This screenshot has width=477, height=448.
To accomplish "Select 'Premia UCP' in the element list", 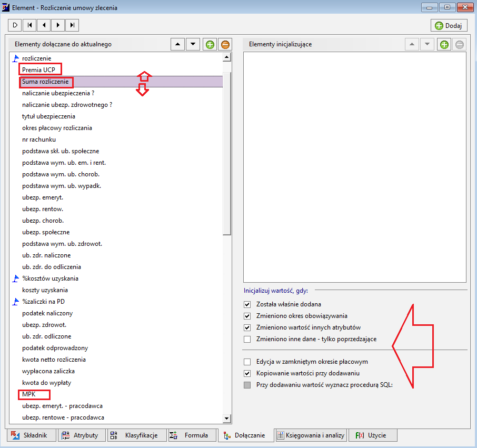I will (x=38, y=70).
